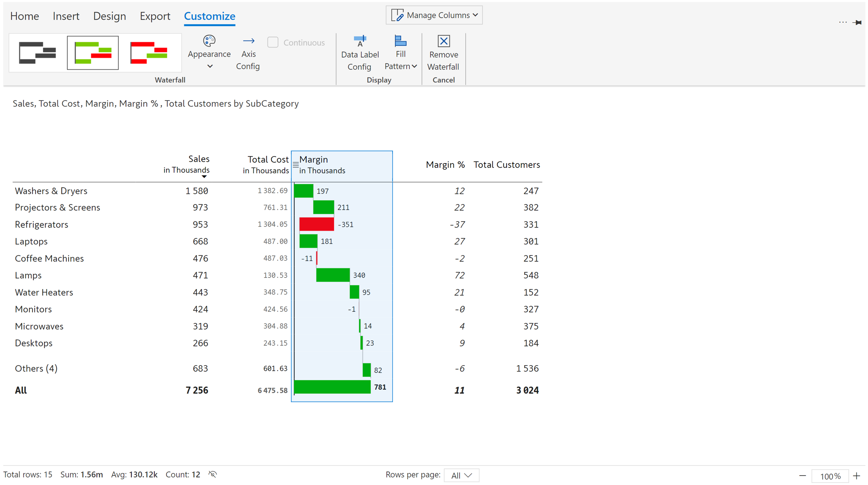Click the zoom out minus button

point(802,476)
